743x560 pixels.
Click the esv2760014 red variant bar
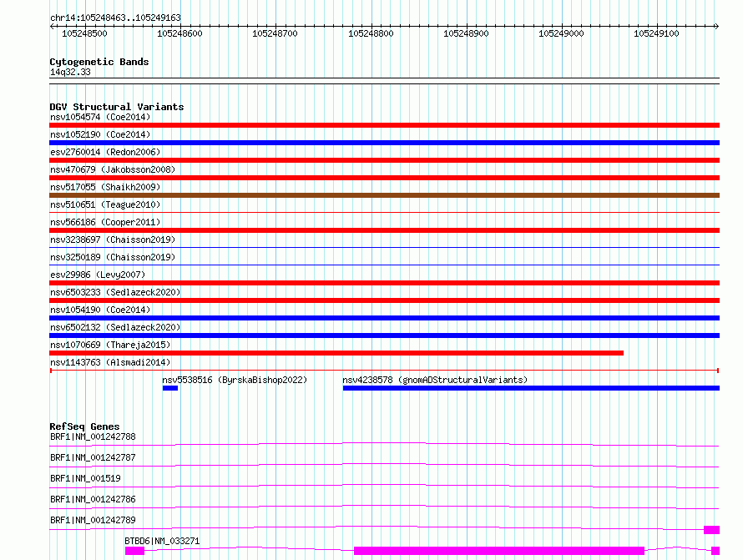point(384,160)
